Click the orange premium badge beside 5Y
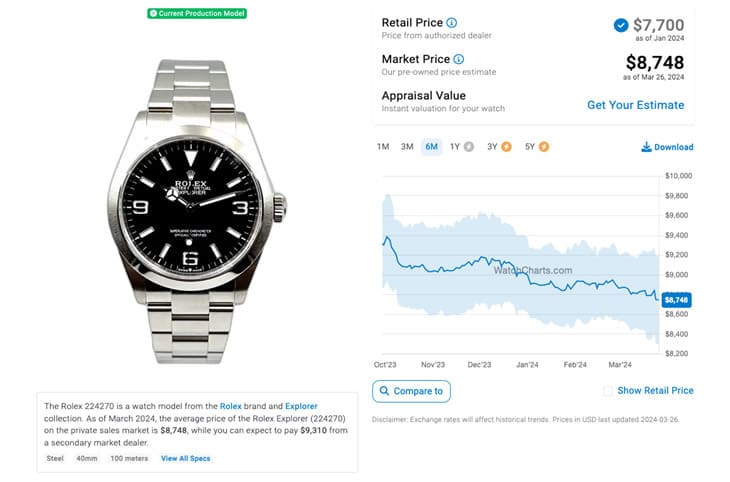730x482 pixels. (x=544, y=147)
